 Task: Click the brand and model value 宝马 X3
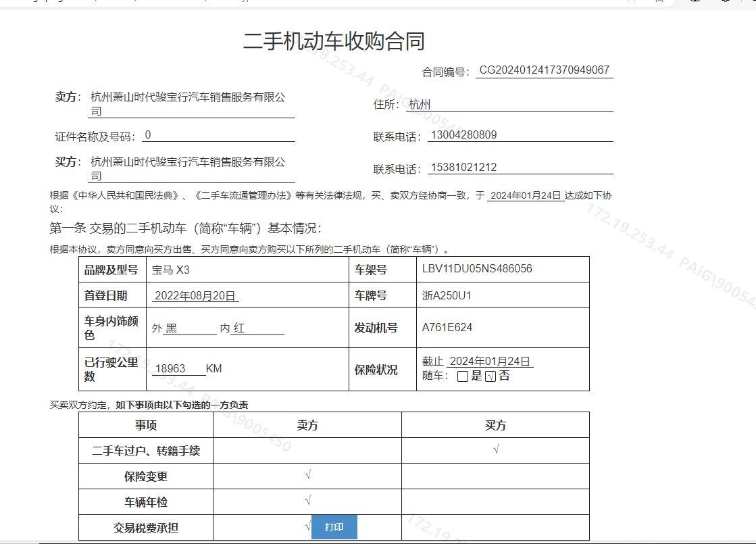171,270
